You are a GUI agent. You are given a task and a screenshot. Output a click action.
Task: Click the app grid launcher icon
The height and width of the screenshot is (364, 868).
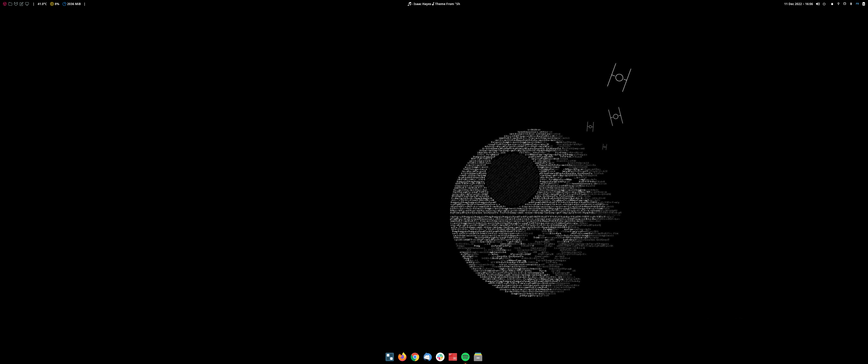click(389, 357)
